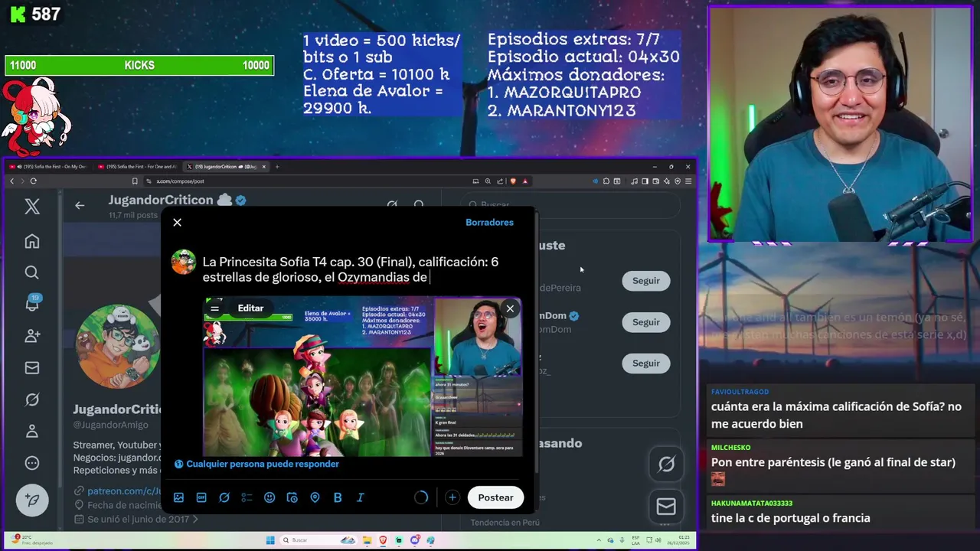Image resolution: width=980 pixels, height=551 pixels.
Task: Click the attached image preview
Action: pos(363,377)
